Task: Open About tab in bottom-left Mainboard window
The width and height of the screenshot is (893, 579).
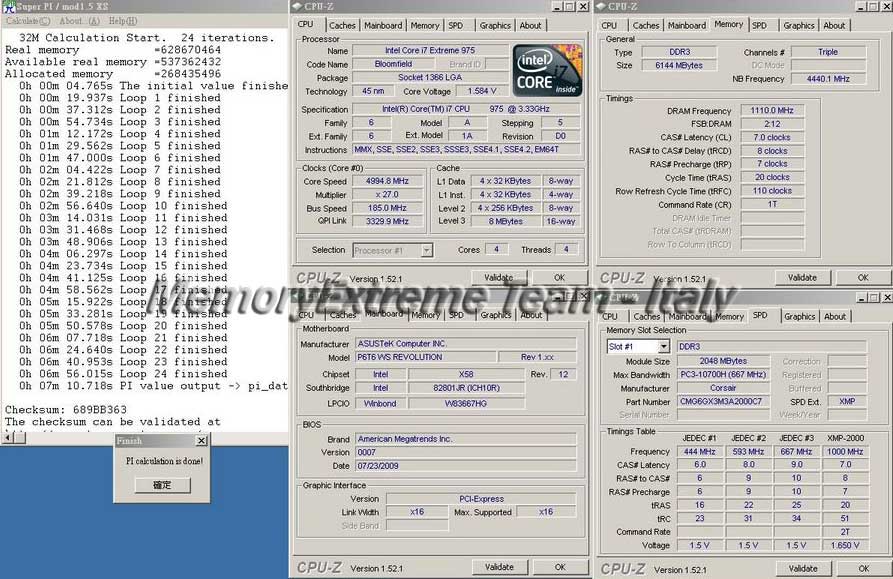Action: [531, 315]
